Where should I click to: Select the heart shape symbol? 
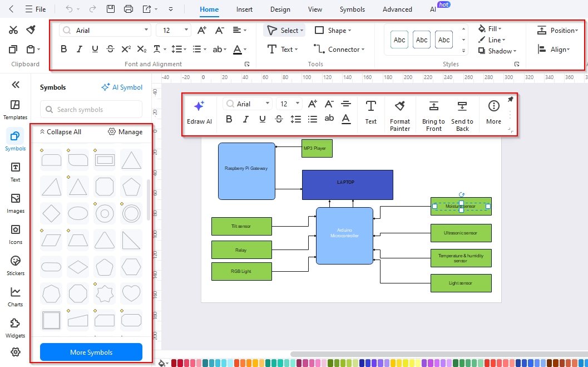coord(131,293)
